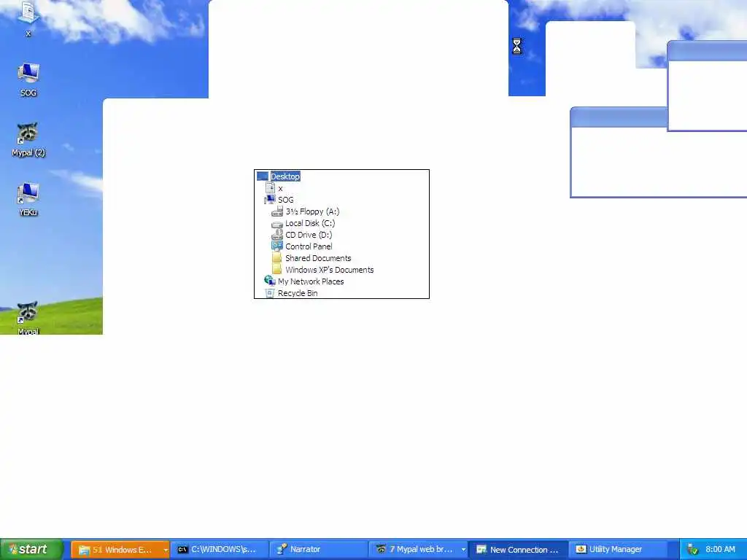This screenshot has height=560, width=747.
Task: Switch to the C:\WINDOWS command prompt window
Action: click(219, 550)
